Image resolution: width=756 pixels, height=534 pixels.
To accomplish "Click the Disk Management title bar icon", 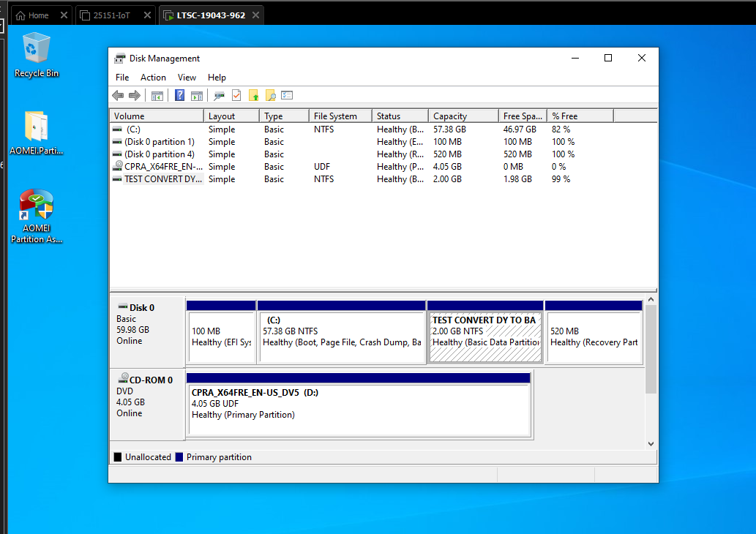I will (x=119, y=59).
